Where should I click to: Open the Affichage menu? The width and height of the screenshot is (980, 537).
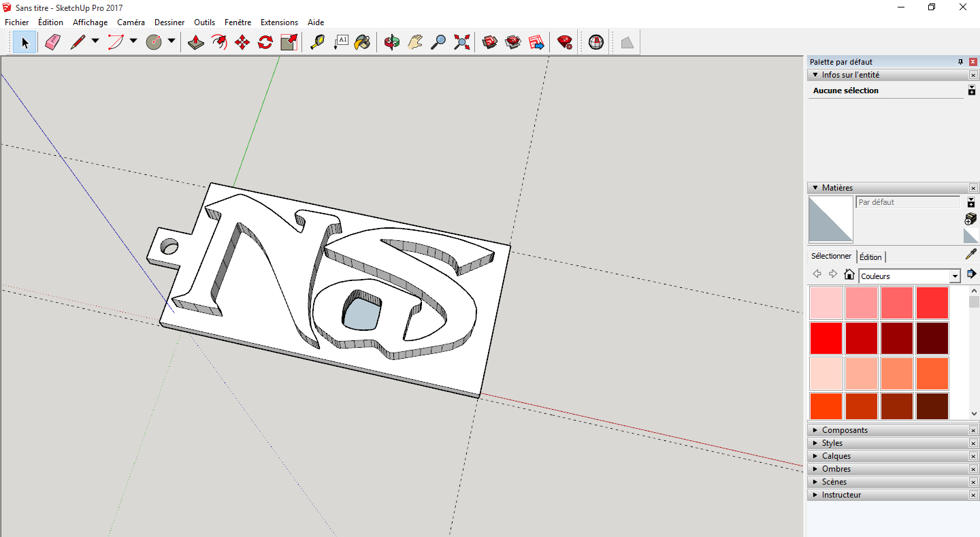tap(91, 22)
